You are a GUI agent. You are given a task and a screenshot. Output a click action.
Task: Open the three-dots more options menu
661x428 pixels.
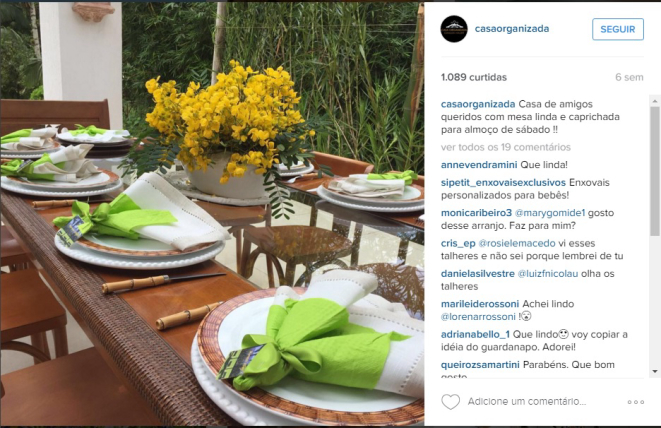636,402
